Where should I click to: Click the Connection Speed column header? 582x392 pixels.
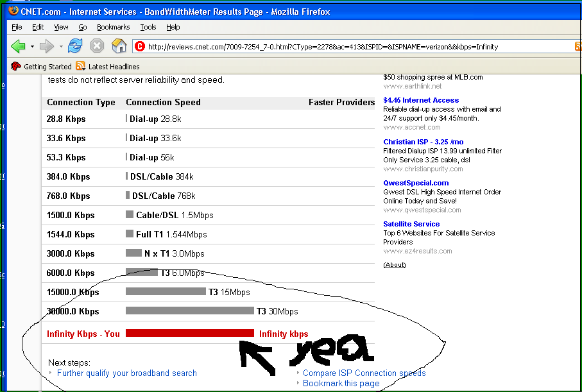(x=163, y=103)
